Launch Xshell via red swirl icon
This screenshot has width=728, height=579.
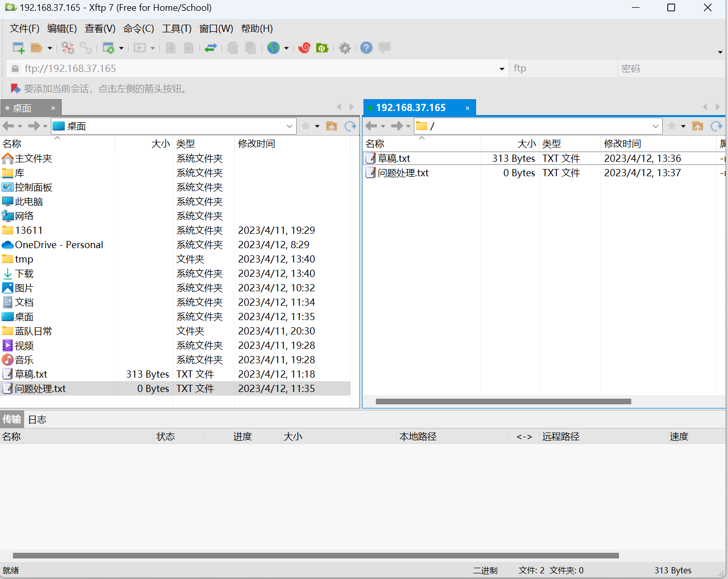[304, 48]
